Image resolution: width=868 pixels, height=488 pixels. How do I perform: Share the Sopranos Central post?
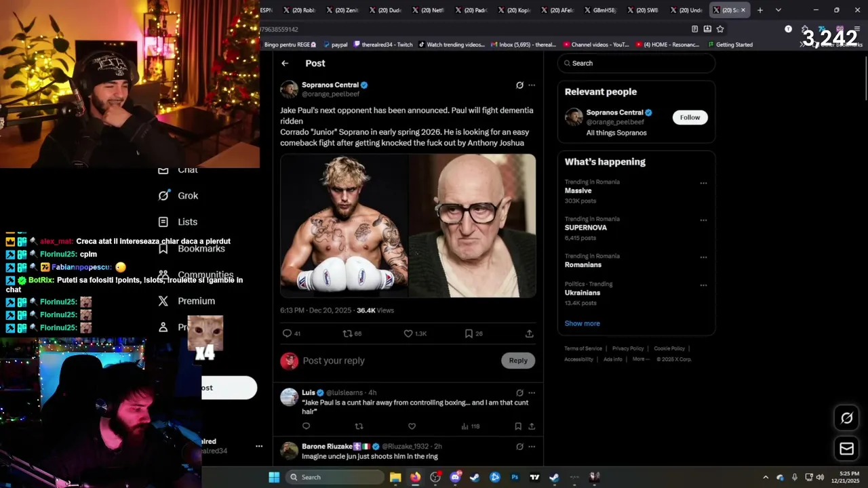click(x=529, y=333)
